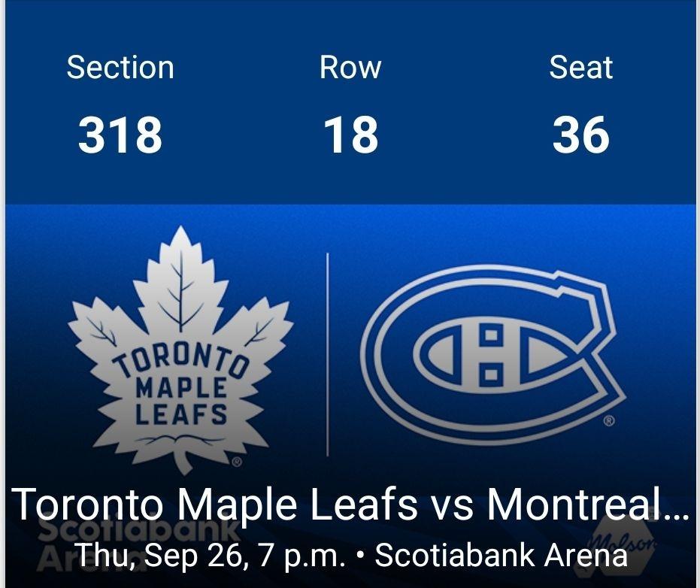Image resolution: width=700 pixels, height=588 pixels.
Task: Open the Scotiabank Arena venue text
Action: 501,556
